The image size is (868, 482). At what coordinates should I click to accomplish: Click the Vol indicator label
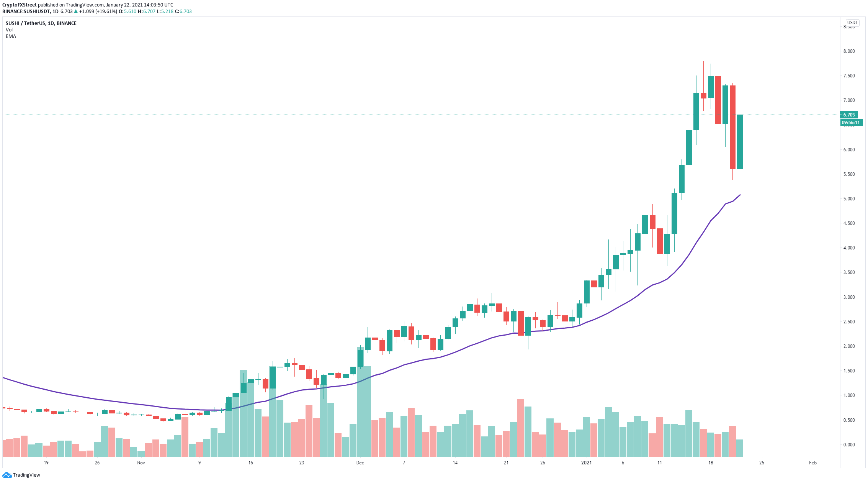tap(9, 30)
